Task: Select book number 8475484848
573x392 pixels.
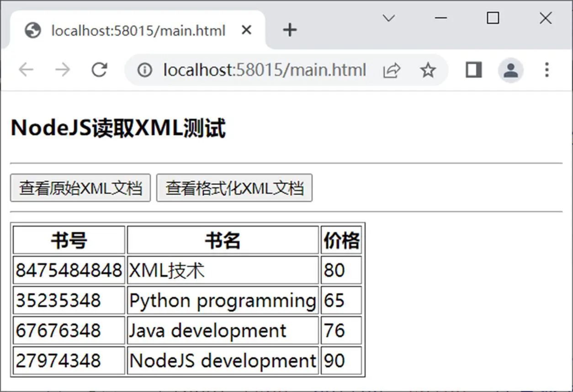Action: point(69,270)
